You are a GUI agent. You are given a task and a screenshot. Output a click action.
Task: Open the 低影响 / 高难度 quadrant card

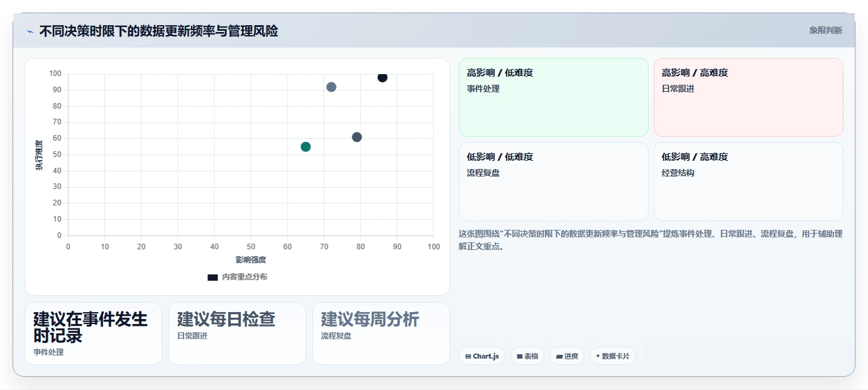(748, 181)
